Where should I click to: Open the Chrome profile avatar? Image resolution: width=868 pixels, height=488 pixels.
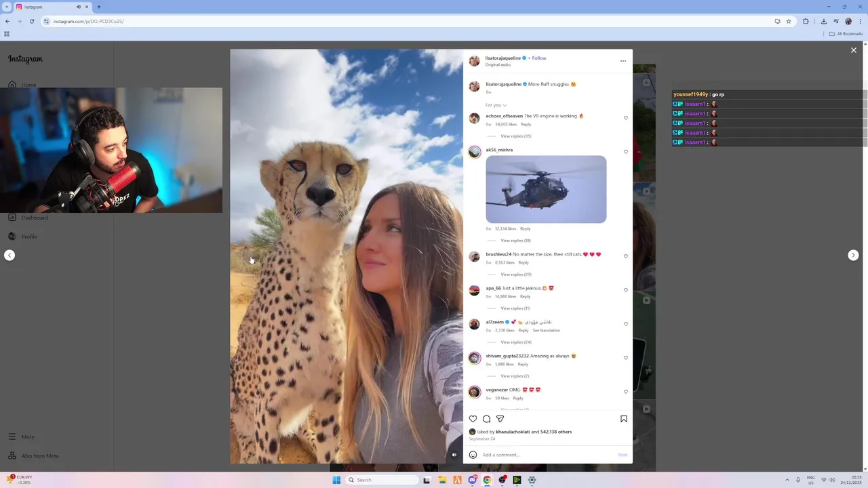click(x=848, y=21)
